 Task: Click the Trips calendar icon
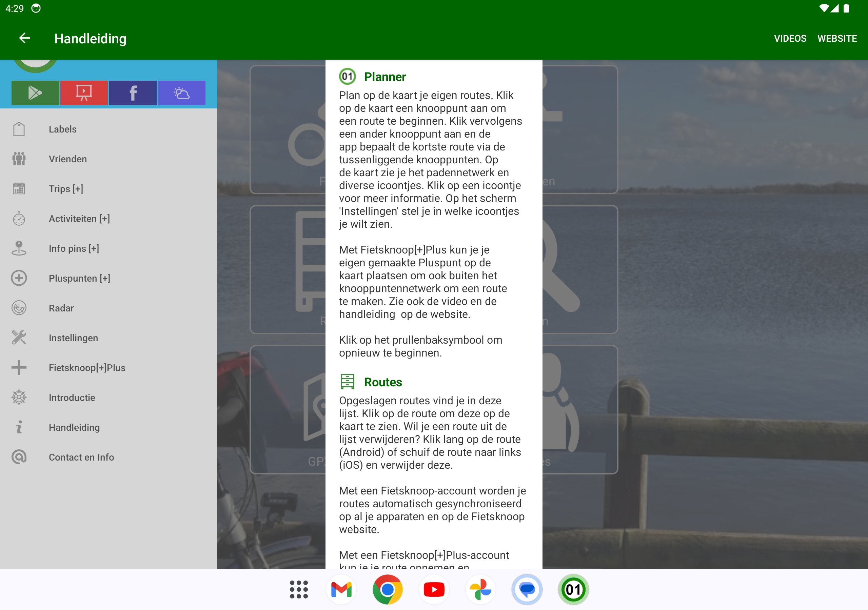[x=19, y=189]
